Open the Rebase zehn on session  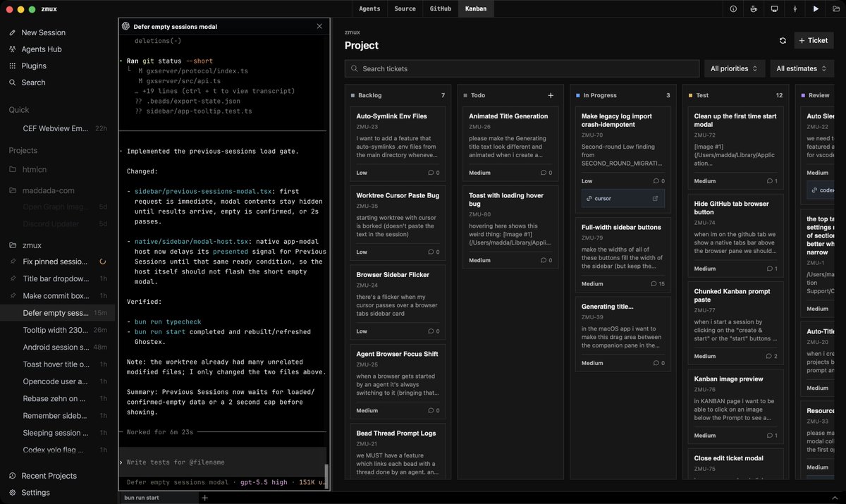click(58, 398)
